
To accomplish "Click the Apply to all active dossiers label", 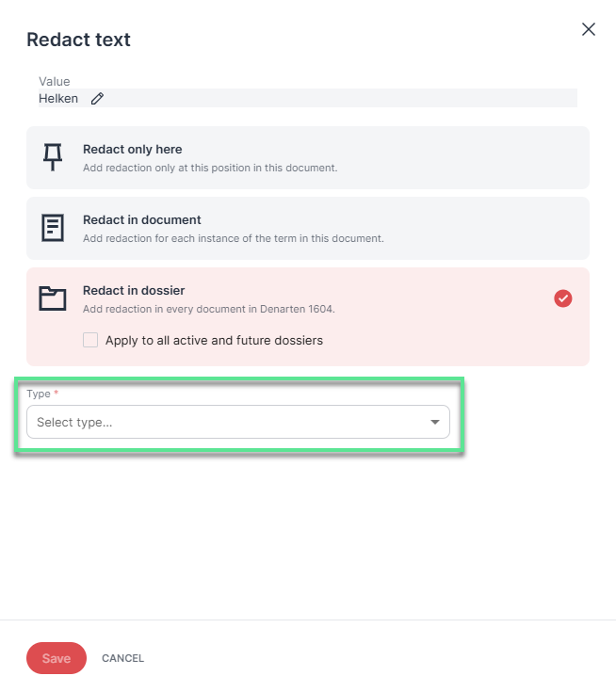I will pos(214,340).
